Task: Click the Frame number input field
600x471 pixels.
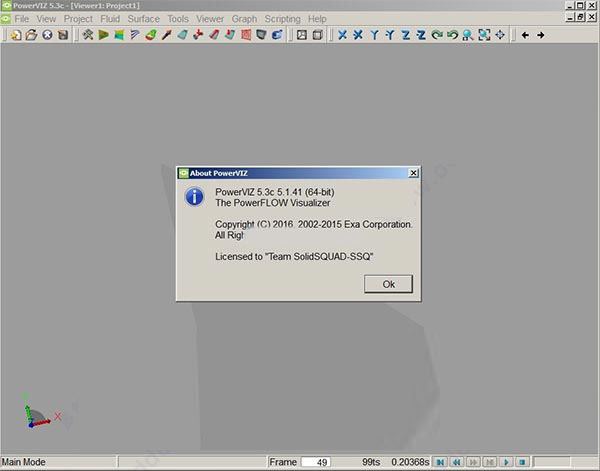Action: click(x=316, y=462)
